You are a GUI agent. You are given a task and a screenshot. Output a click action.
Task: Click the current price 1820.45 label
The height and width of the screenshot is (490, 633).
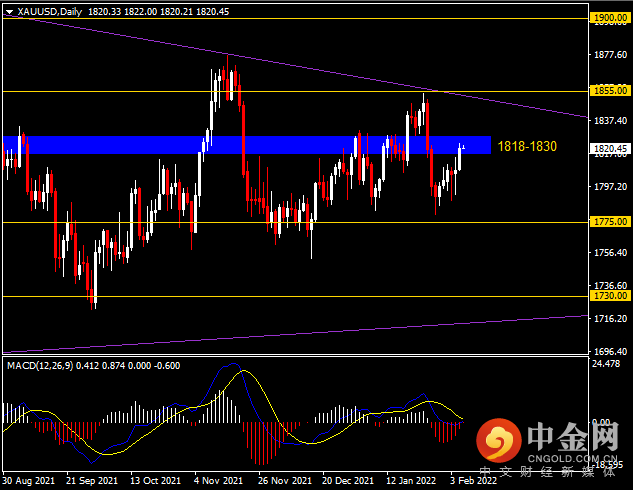tap(611, 149)
